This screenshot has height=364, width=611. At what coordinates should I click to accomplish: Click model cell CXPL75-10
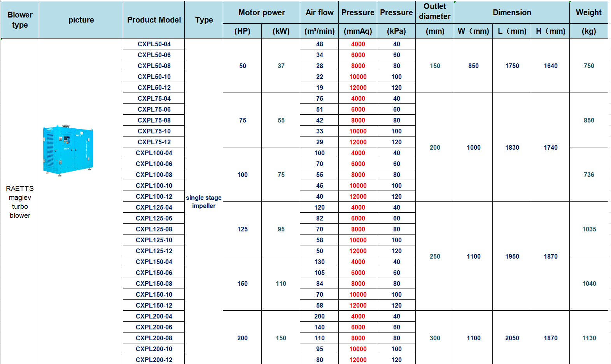click(x=154, y=131)
